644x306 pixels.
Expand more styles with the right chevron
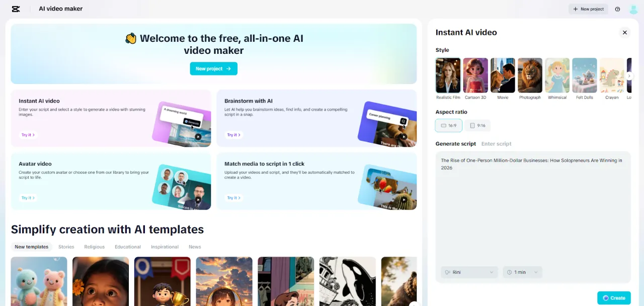tap(630, 75)
